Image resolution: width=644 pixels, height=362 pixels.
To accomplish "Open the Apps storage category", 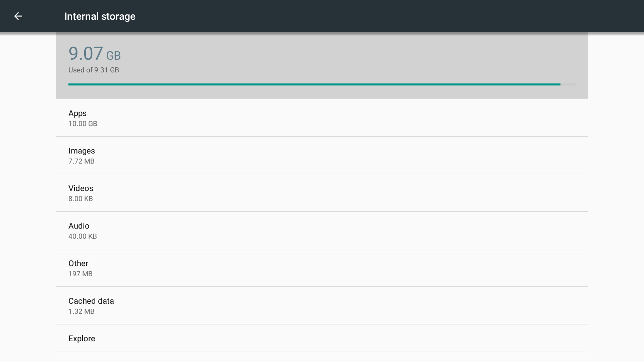I will 322,118.
